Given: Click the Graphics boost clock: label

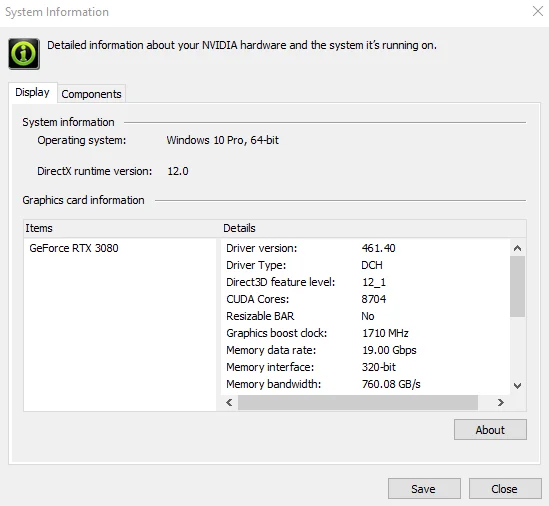Looking at the screenshot, I should [277, 333].
